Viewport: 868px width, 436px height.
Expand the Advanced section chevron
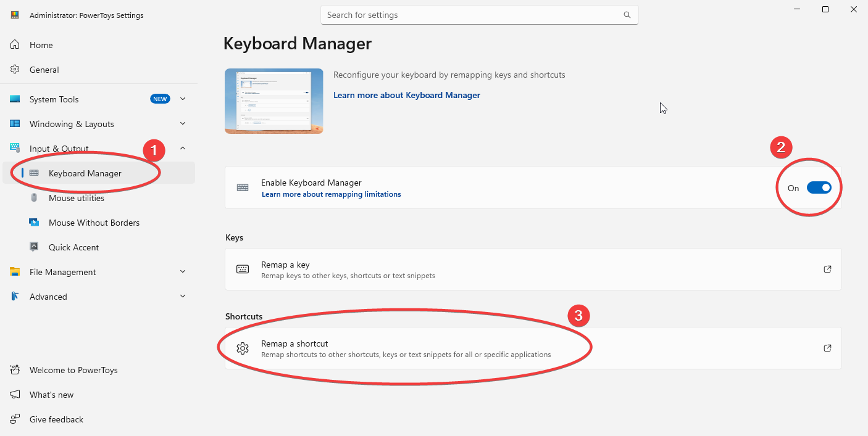click(x=183, y=296)
